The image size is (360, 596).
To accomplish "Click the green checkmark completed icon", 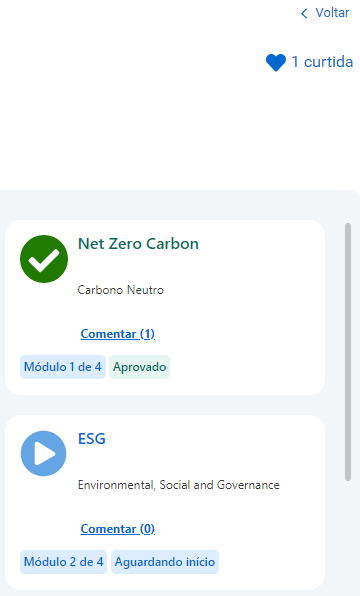I will 44,259.
